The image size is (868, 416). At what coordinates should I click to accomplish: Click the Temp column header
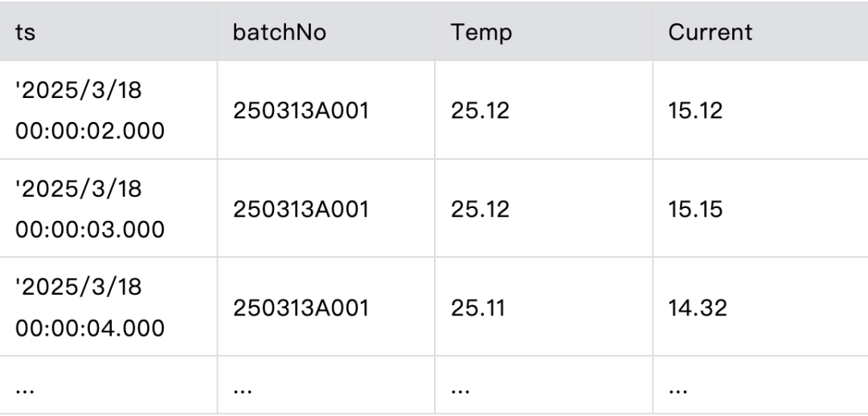[x=481, y=33]
